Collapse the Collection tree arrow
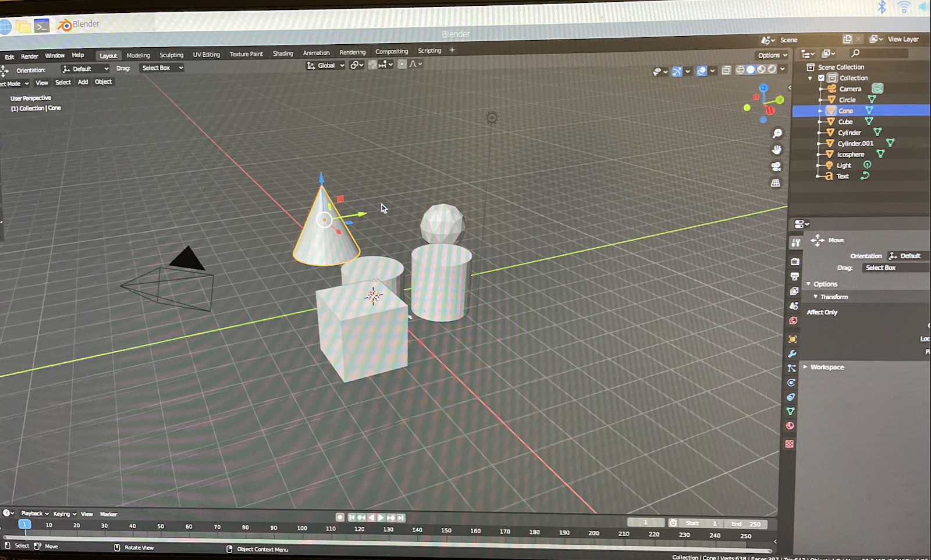 click(810, 78)
